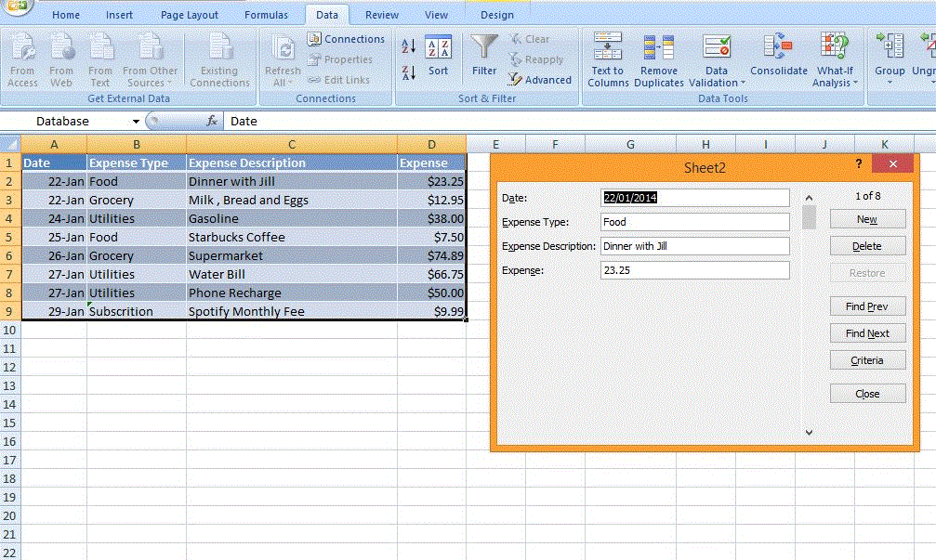This screenshot has height=560, width=936.
Task: Switch to the Formulas ribbon tab
Action: tap(267, 15)
